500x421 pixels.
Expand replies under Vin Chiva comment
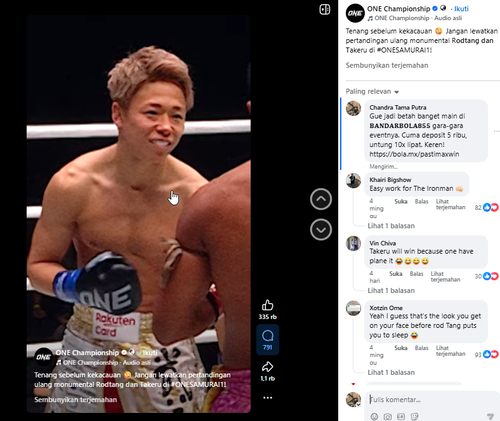[391, 290]
